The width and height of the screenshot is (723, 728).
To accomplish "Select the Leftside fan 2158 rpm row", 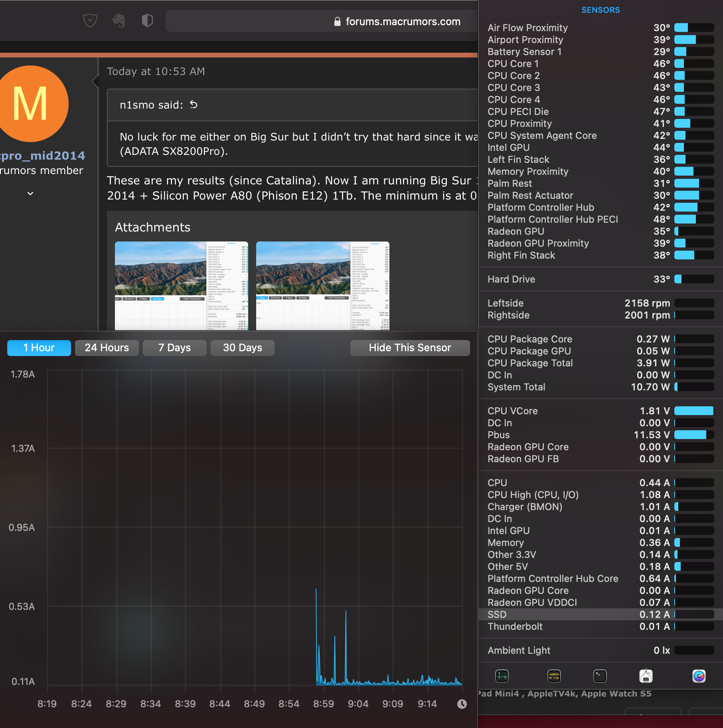I will click(x=601, y=303).
